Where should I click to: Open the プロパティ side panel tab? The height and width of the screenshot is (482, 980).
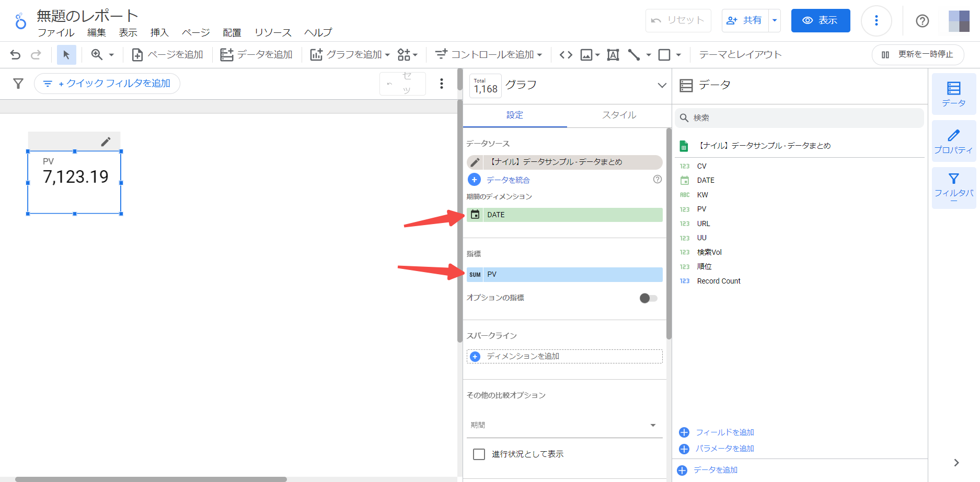pos(954,141)
